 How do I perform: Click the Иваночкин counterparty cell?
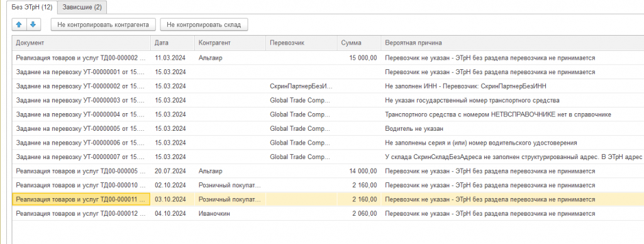pyautogui.click(x=230, y=214)
